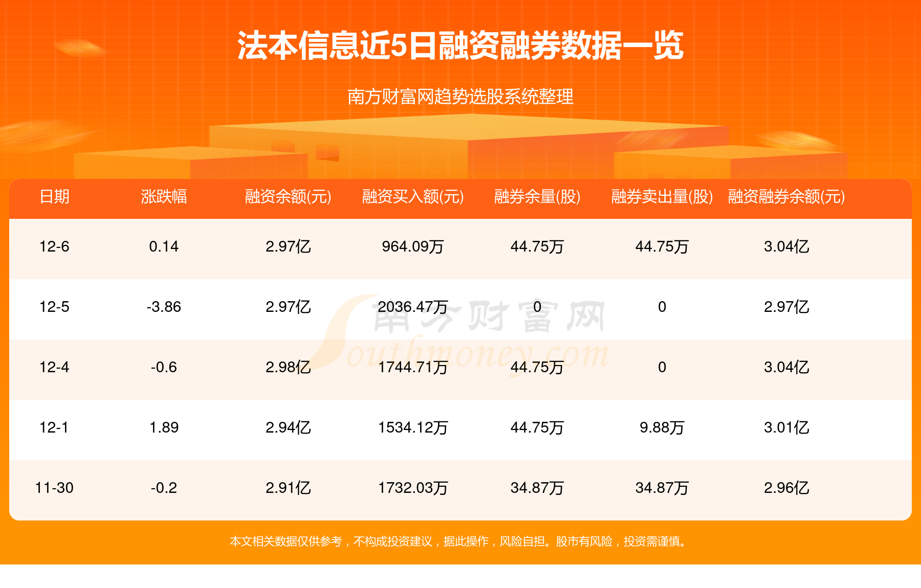Click 融资余额 2.97亿 in the 12-6 row
Image resolution: width=921 pixels, height=588 pixels.
pos(288,246)
